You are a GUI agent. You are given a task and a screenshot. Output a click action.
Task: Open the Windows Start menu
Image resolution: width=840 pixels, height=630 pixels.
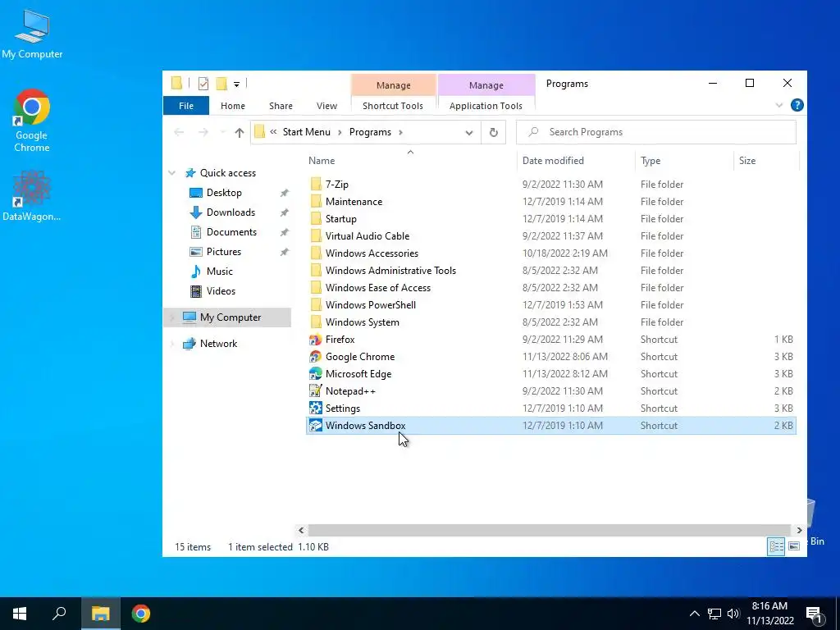pyautogui.click(x=20, y=614)
